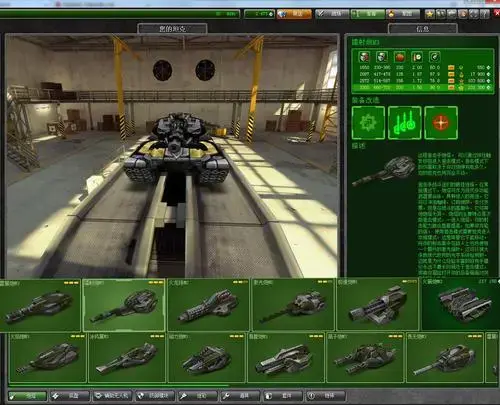Open the drones category button
Image resolution: width=500 pixels, height=405 pixels.
pos(112,396)
